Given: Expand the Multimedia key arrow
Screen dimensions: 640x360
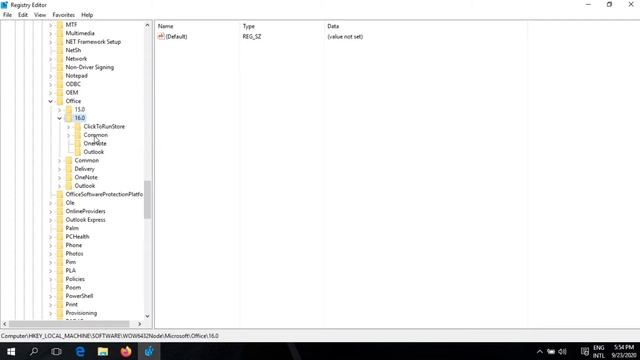Looking at the screenshot, I should [x=51, y=33].
